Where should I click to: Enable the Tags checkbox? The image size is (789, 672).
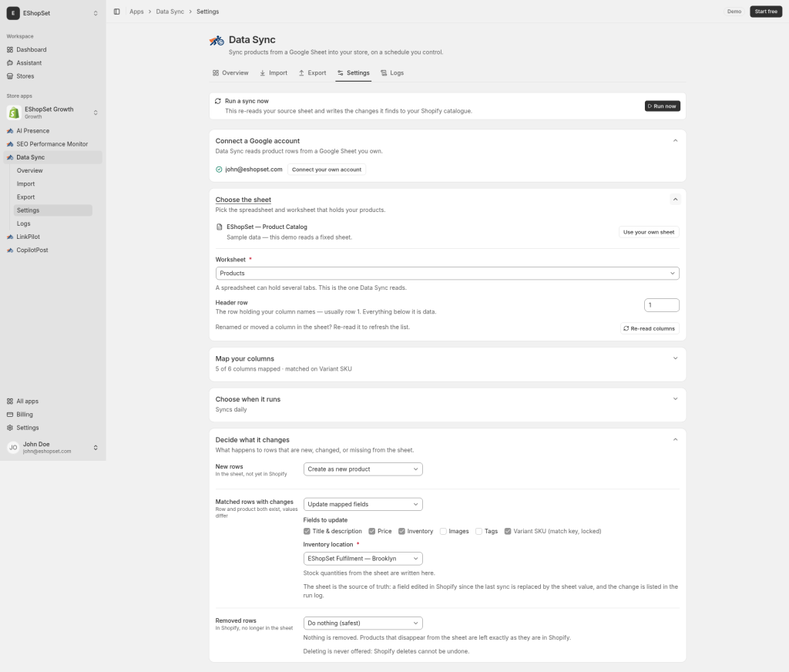479,532
